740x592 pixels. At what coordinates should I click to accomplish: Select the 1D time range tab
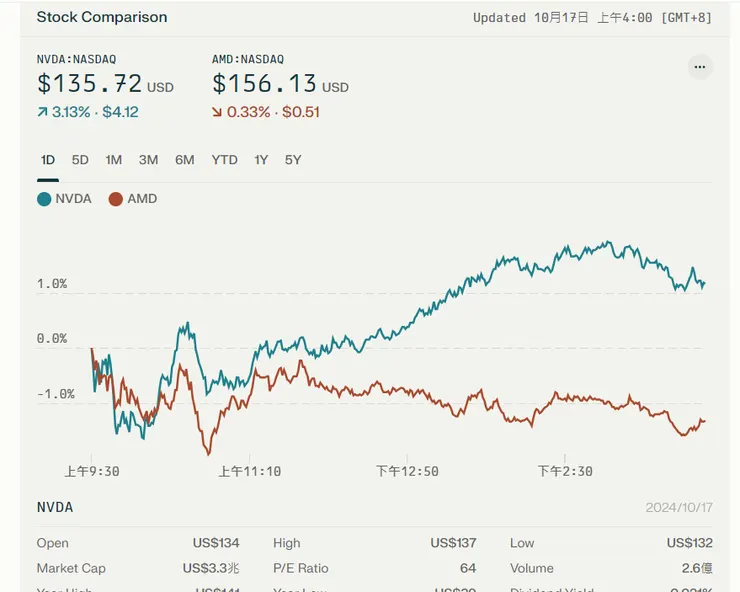click(48, 160)
